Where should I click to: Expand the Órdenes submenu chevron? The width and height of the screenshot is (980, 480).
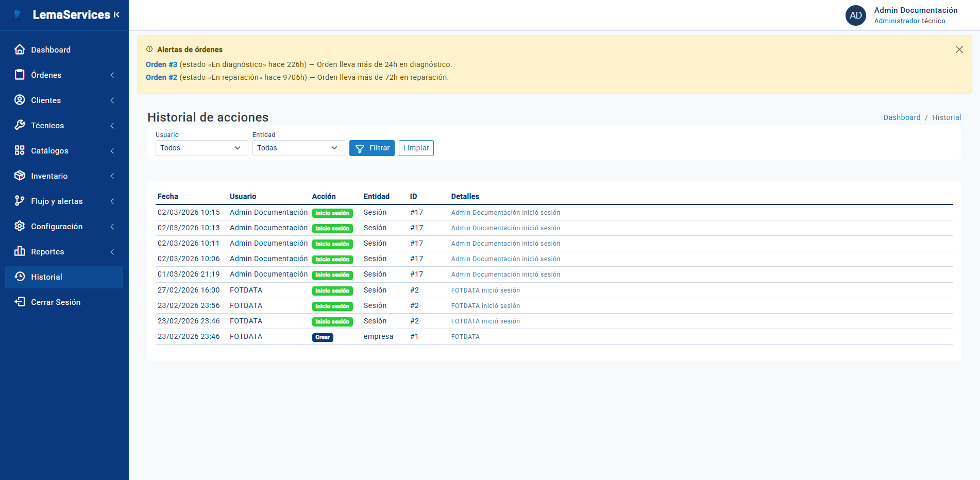point(112,75)
